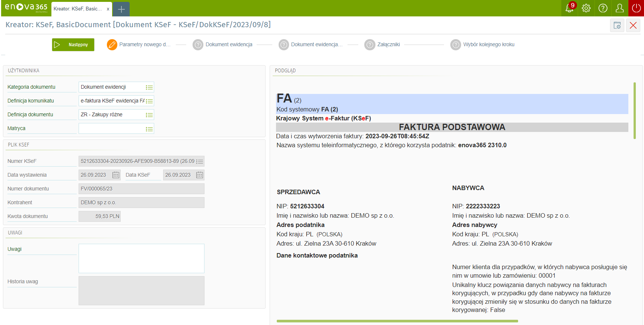
Task: Switch to the Kreator: KSeF tab
Action: click(x=77, y=9)
